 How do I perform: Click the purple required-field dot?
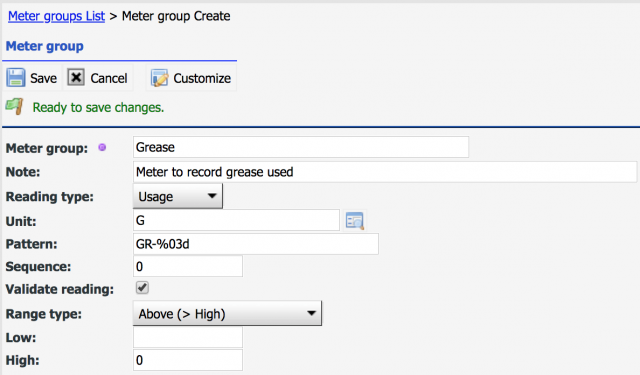coord(102,147)
